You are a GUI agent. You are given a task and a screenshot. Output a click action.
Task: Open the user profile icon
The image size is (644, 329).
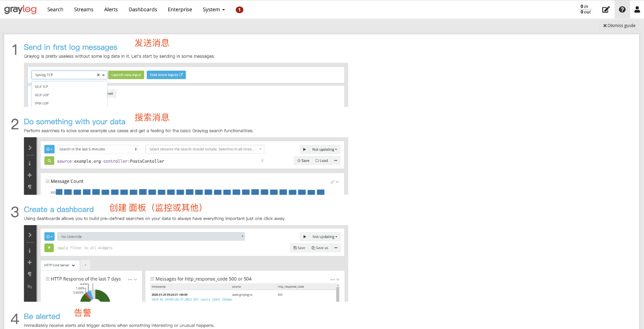(x=637, y=9)
